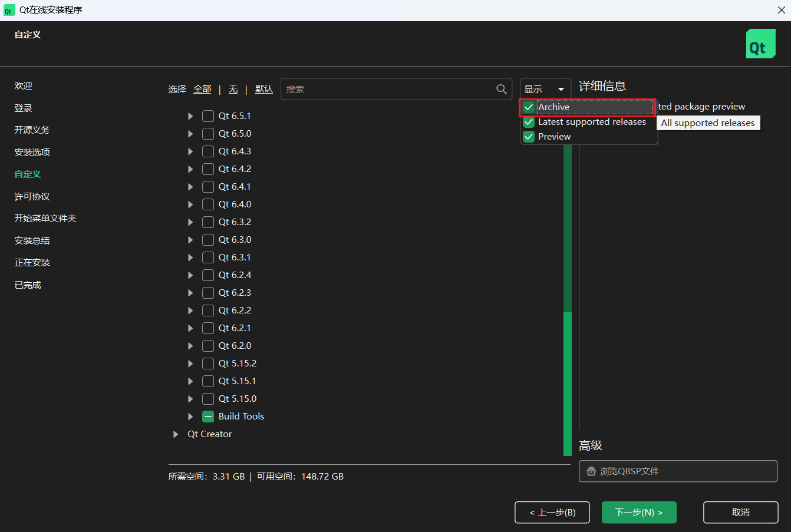Click the 默认 selection link

[x=263, y=89]
